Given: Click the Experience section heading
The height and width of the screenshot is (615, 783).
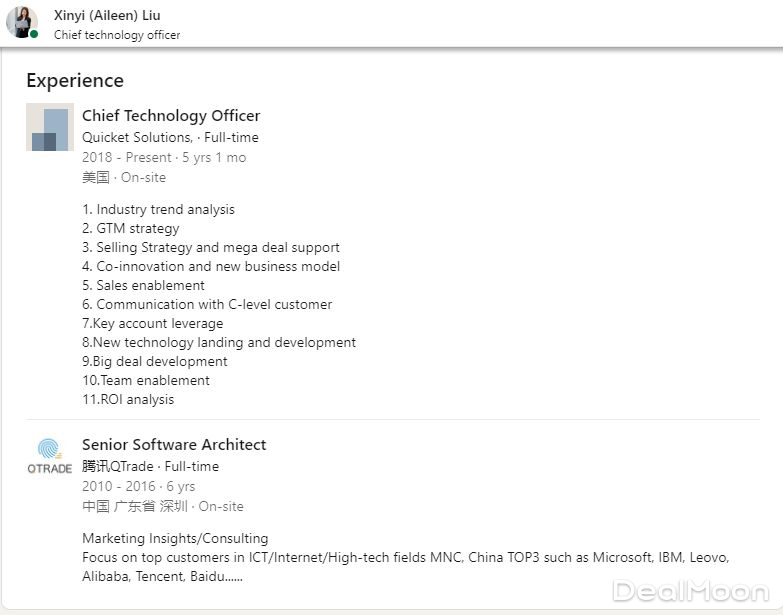Looking at the screenshot, I should tap(75, 81).
